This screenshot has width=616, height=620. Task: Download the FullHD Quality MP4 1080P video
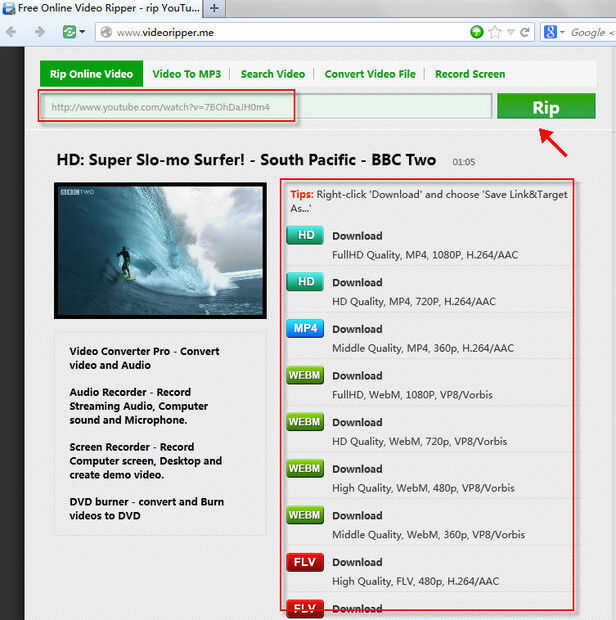357,236
